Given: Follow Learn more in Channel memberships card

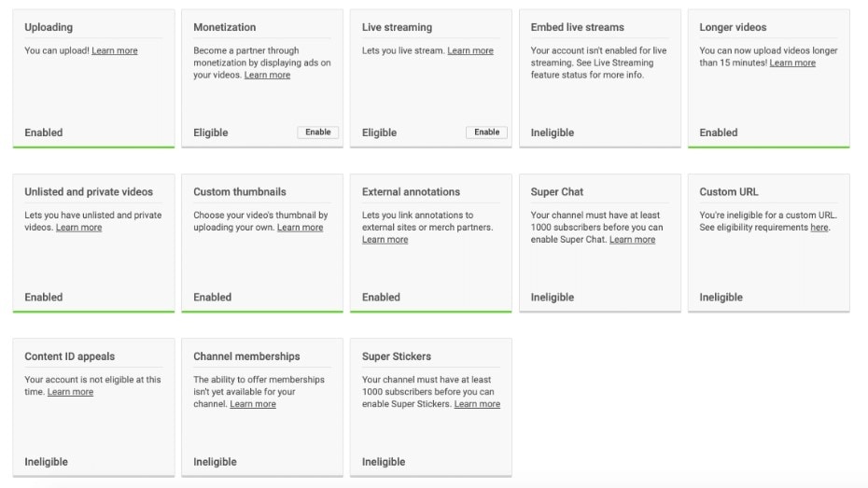Looking at the screenshot, I should point(253,405).
